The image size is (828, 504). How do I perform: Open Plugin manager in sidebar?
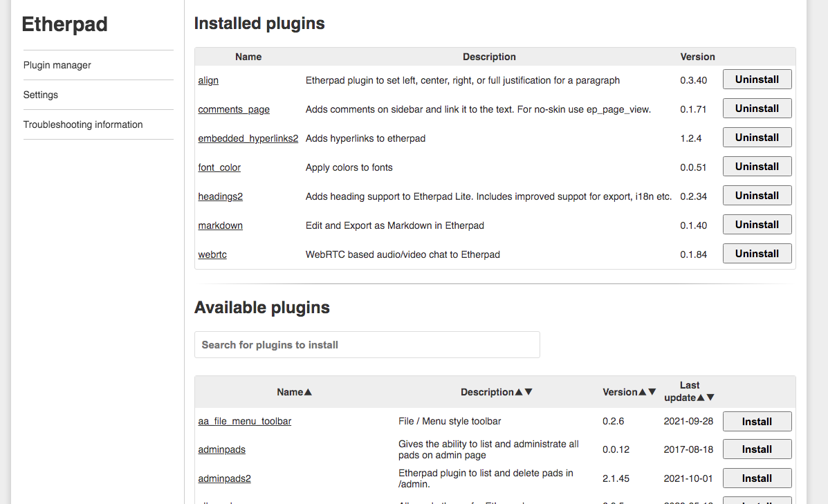(57, 65)
